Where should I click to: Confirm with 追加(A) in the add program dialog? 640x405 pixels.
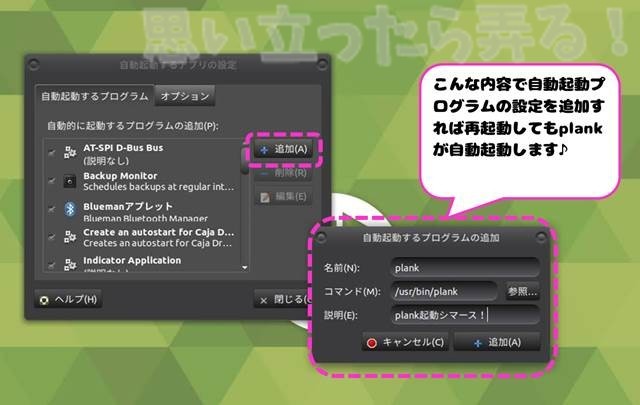point(497,342)
